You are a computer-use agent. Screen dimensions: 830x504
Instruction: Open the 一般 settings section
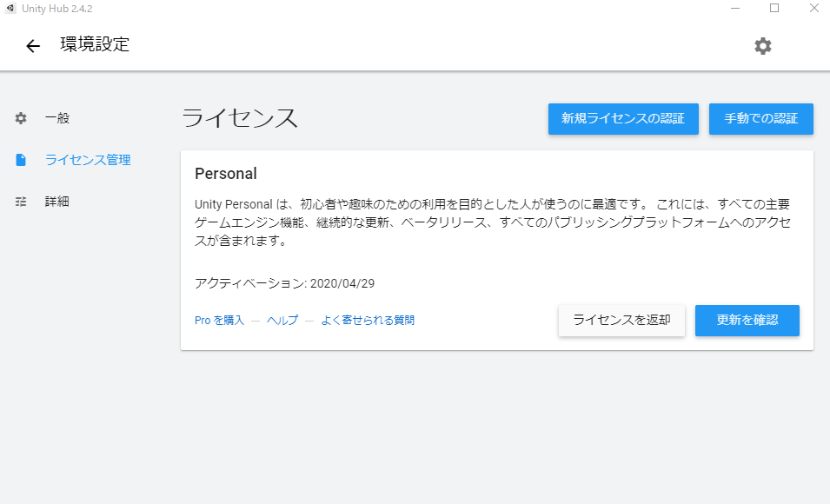tap(57, 118)
